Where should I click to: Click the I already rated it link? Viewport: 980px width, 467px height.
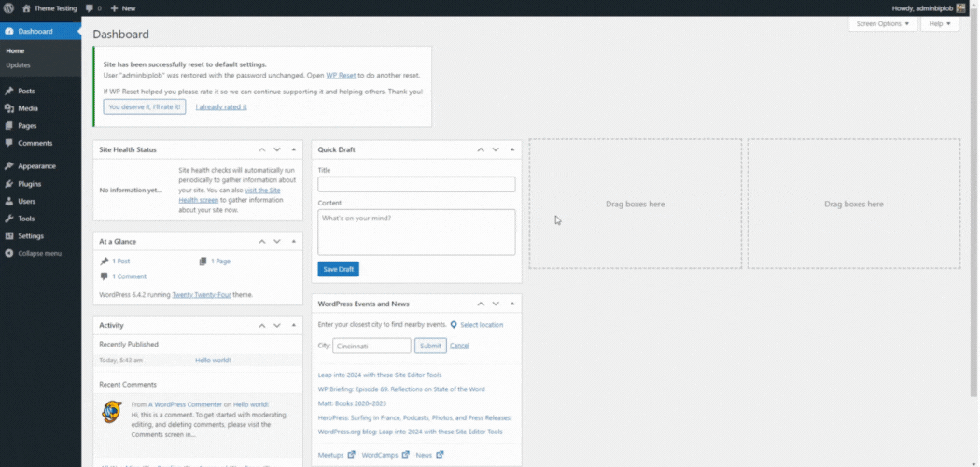(x=221, y=106)
